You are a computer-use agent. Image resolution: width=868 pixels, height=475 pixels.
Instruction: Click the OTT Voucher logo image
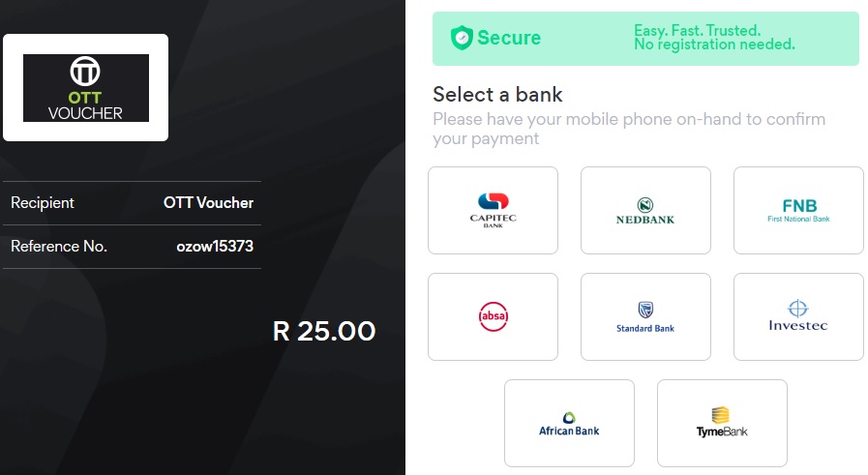tap(86, 88)
